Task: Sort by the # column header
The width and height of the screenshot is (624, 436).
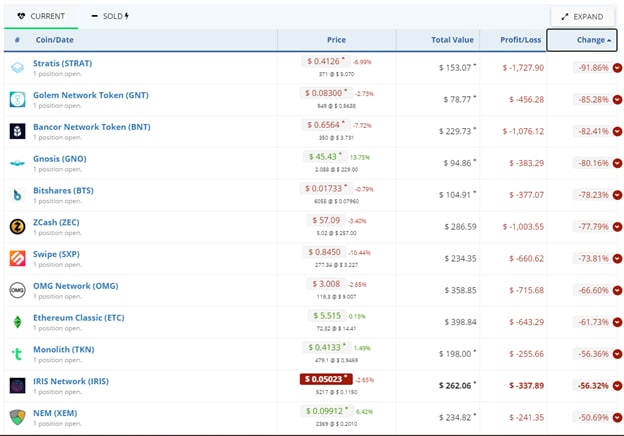Action: pyautogui.click(x=17, y=40)
